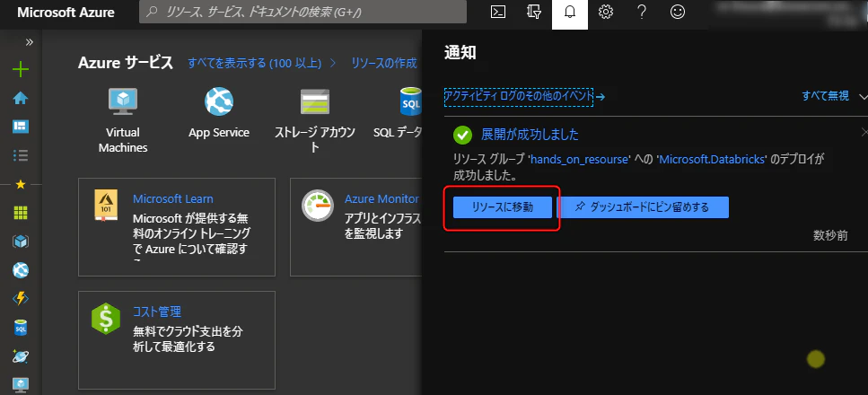Screen dimensions: 868x395
Task: Open アクティビティ ログのその他のイベント link
Action: pyautogui.click(x=519, y=97)
